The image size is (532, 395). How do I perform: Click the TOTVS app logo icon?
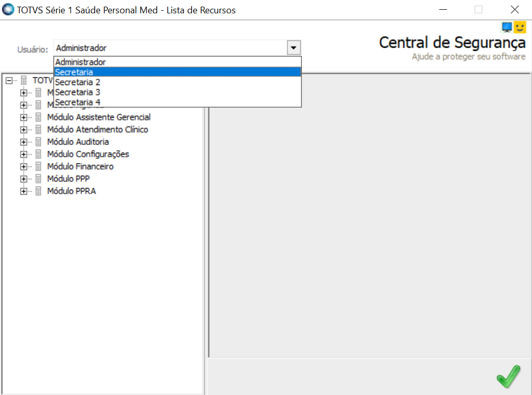[8, 10]
